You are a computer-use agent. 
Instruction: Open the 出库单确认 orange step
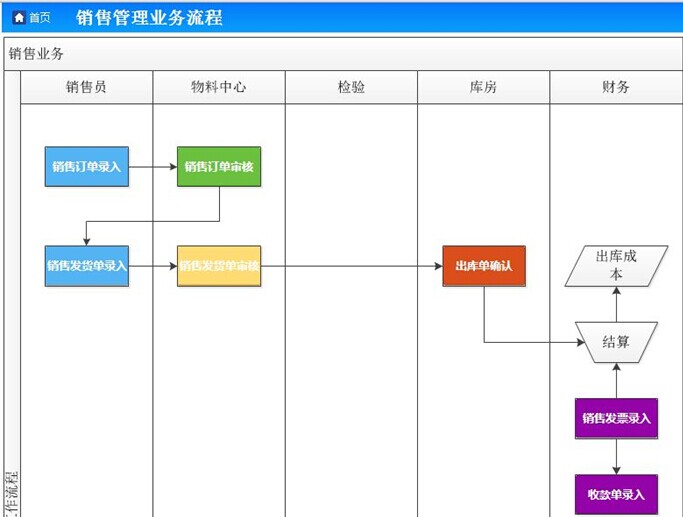coord(484,266)
